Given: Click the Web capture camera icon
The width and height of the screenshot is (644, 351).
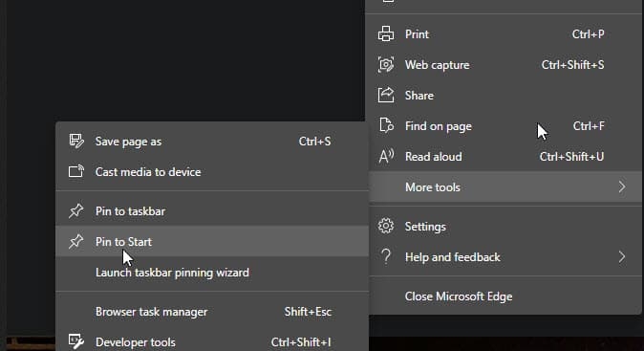Looking at the screenshot, I should tap(386, 64).
